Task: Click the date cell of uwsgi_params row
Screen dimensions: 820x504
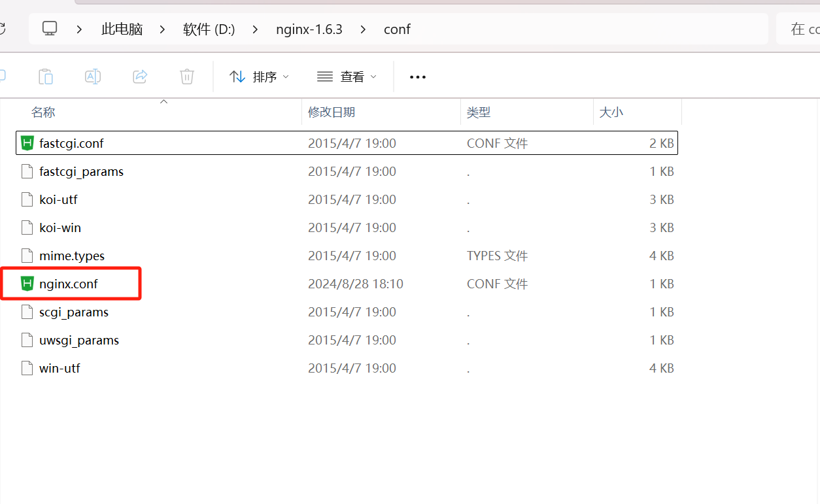Action: tap(352, 340)
